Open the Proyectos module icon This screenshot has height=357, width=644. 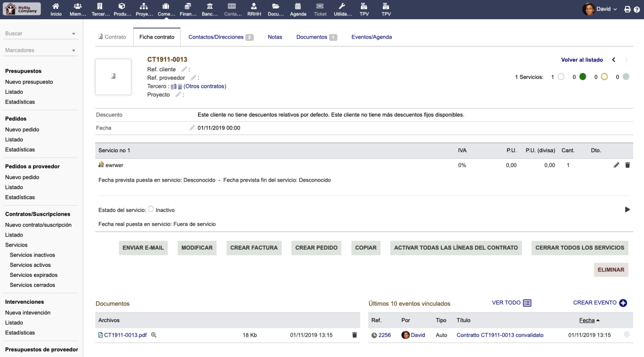click(x=144, y=6)
